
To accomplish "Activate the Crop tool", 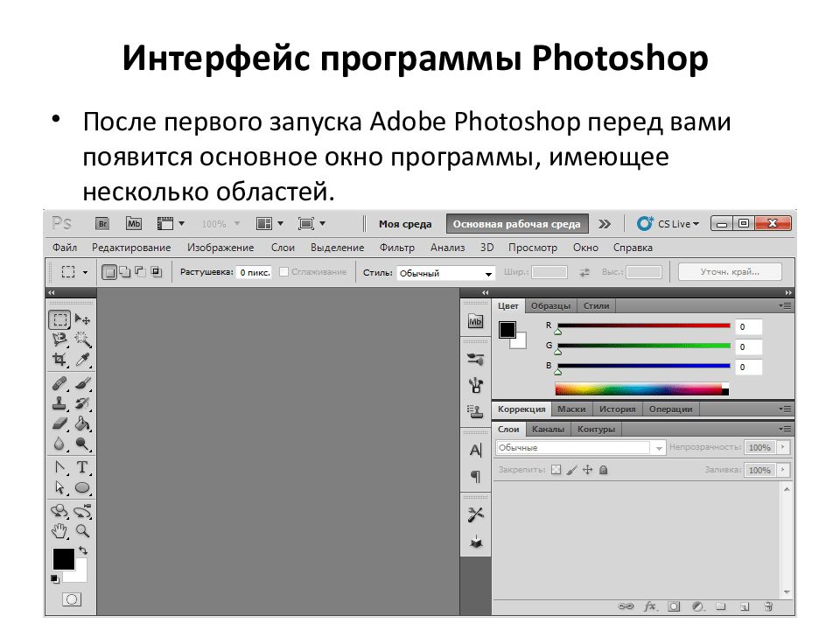I will 59,360.
